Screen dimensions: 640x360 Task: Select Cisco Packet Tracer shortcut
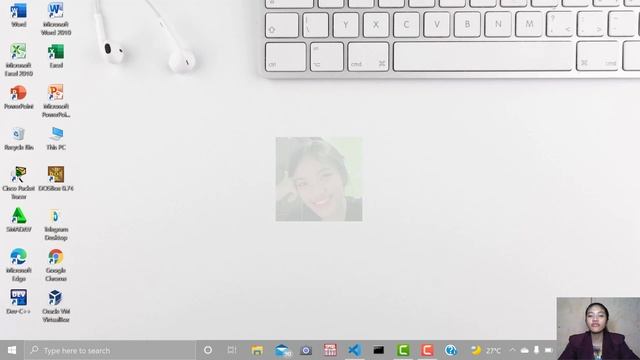[18, 183]
